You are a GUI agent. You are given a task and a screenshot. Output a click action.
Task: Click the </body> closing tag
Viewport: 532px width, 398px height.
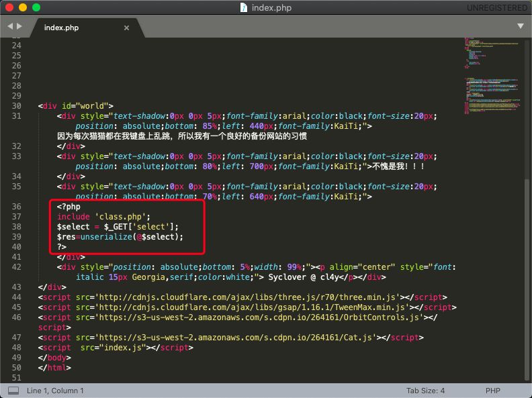54,358
